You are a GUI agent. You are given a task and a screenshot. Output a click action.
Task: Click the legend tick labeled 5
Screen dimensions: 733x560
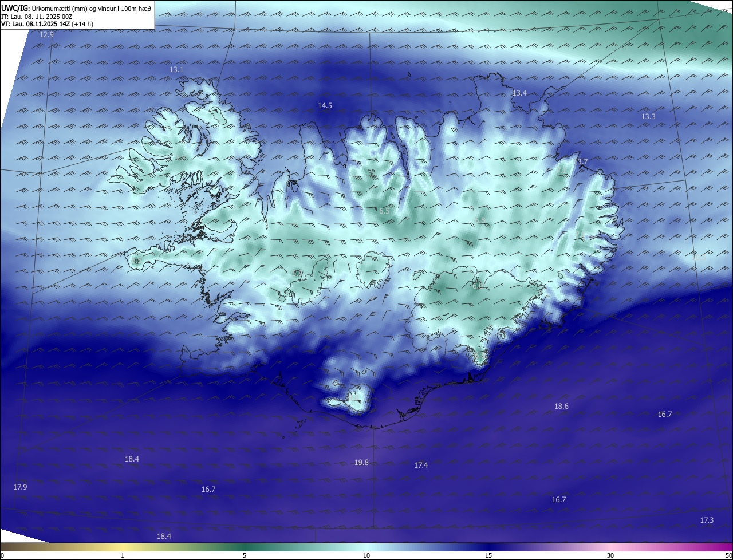pyautogui.click(x=245, y=555)
